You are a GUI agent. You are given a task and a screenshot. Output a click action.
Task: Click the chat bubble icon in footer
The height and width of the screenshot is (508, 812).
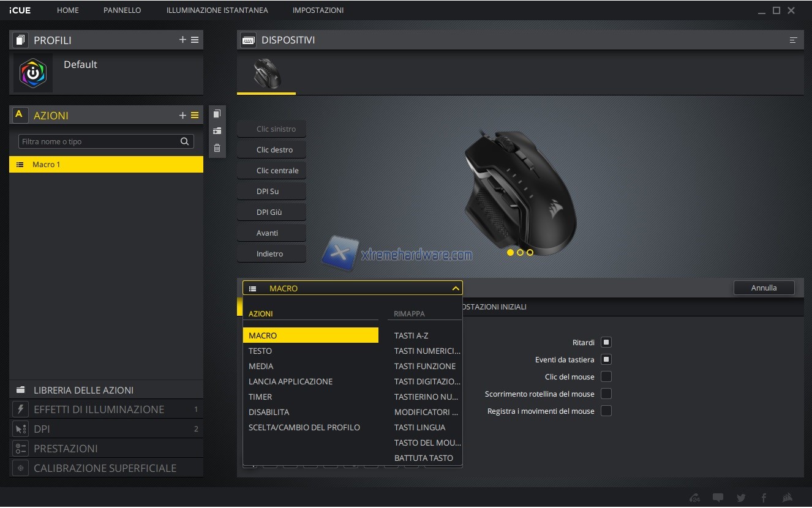(718, 498)
